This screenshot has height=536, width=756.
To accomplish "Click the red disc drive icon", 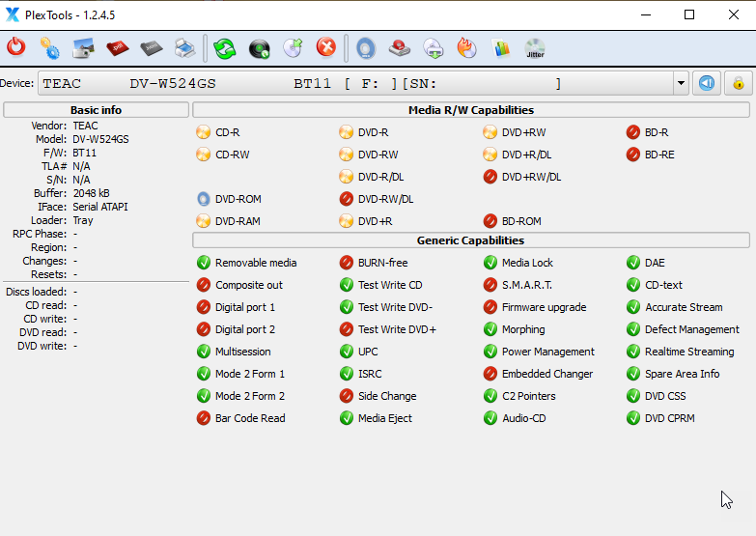I will click(400, 47).
